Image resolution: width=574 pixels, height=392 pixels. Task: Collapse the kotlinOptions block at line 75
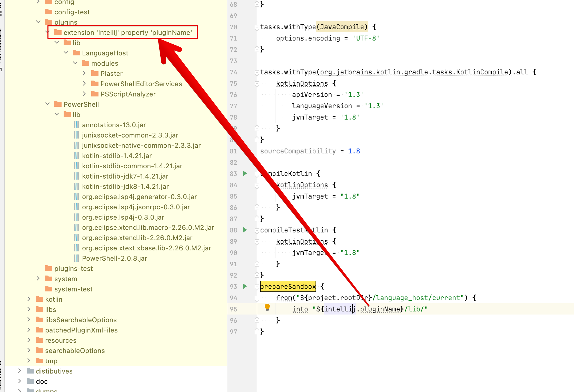pyautogui.click(x=257, y=83)
